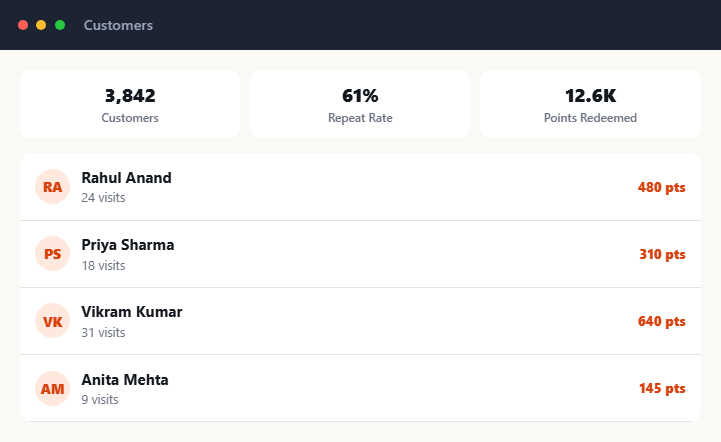This screenshot has height=442, width=721.
Task: Select the Priya Sharma customer name
Action: point(128,245)
